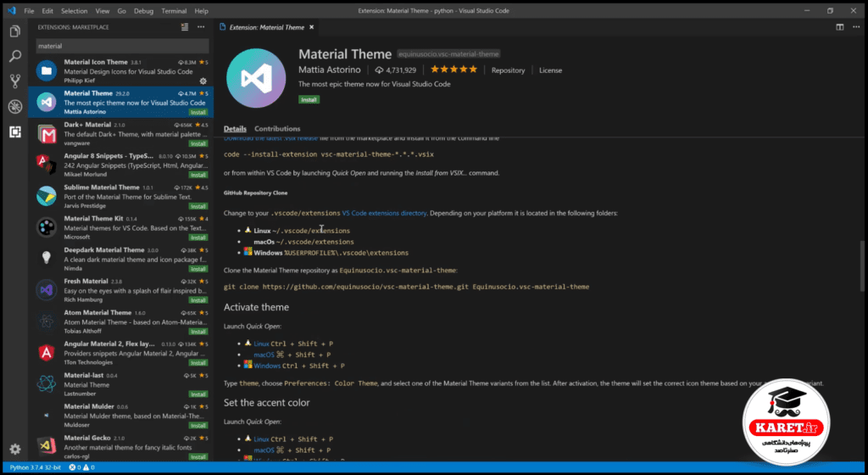Open the Terminal menu

tap(174, 10)
